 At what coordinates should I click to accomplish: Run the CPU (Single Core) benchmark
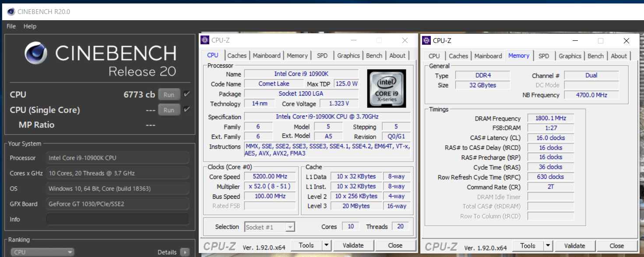point(169,110)
